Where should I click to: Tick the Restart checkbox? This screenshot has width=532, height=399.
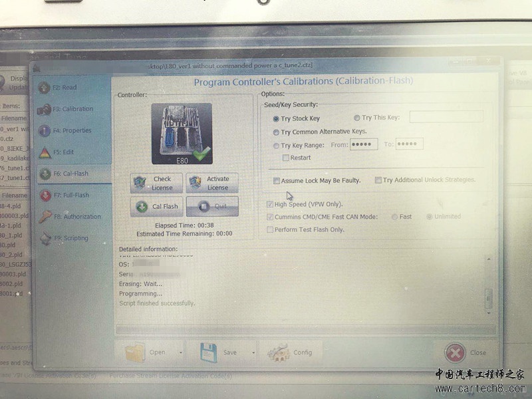coord(285,158)
